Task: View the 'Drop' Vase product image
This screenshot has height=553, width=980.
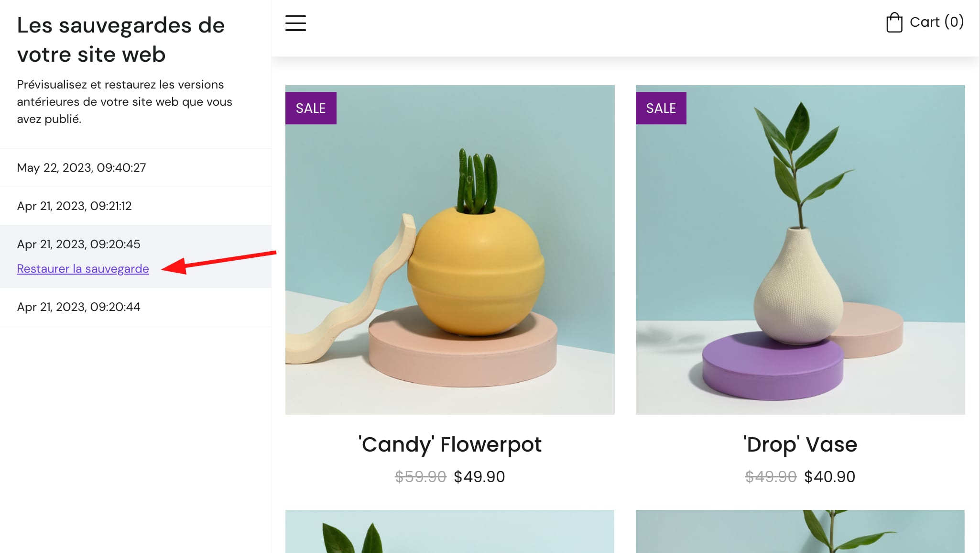Action: pos(800,249)
